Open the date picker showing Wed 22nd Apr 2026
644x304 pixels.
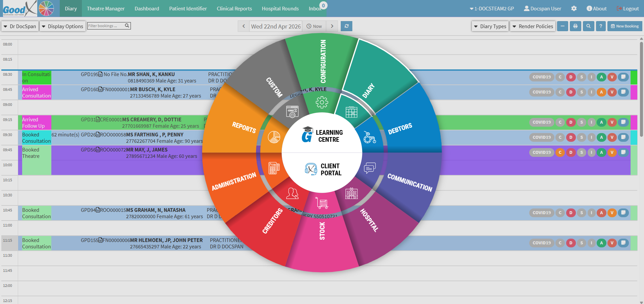(276, 26)
